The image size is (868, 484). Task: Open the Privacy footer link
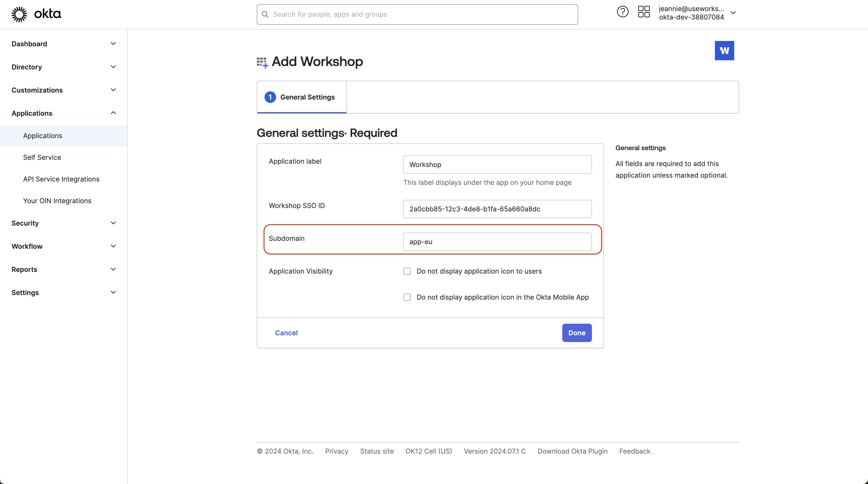click(336, 451)
